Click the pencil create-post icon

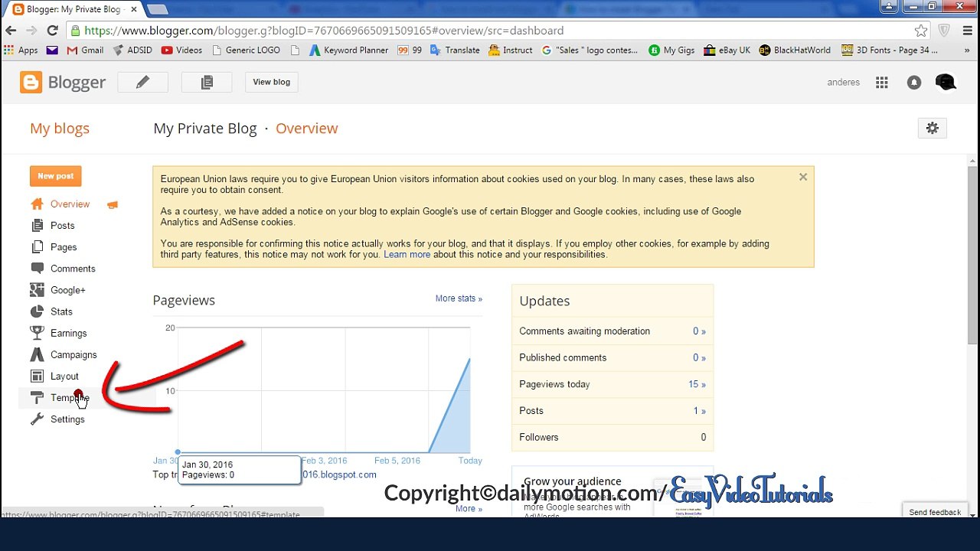(x=142, y=83)
